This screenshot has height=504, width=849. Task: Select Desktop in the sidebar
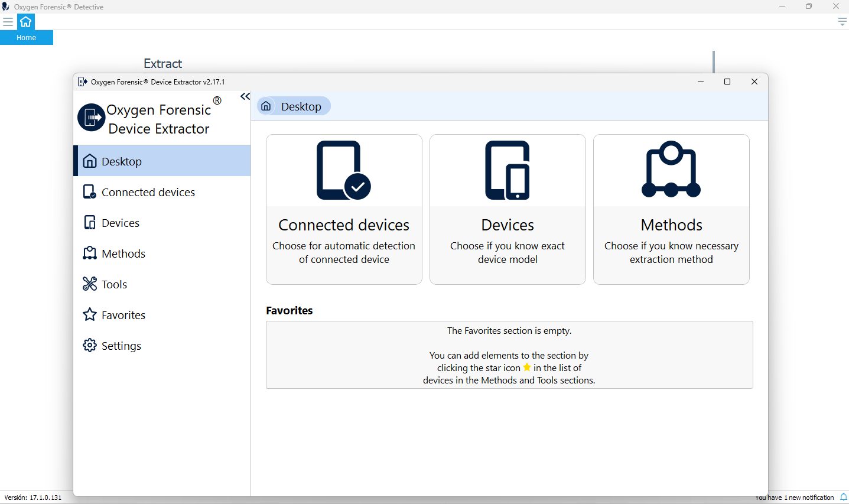pos(162,161)
